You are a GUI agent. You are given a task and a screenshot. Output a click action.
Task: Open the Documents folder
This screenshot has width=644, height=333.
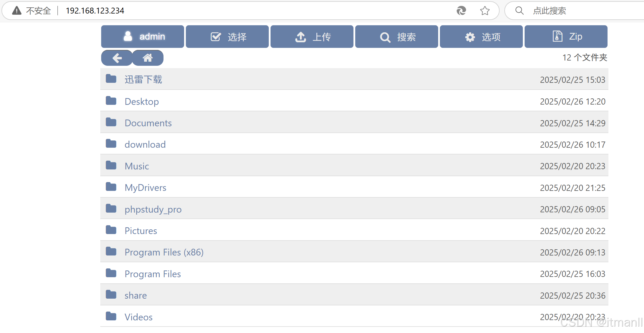[x=148, y=123]
